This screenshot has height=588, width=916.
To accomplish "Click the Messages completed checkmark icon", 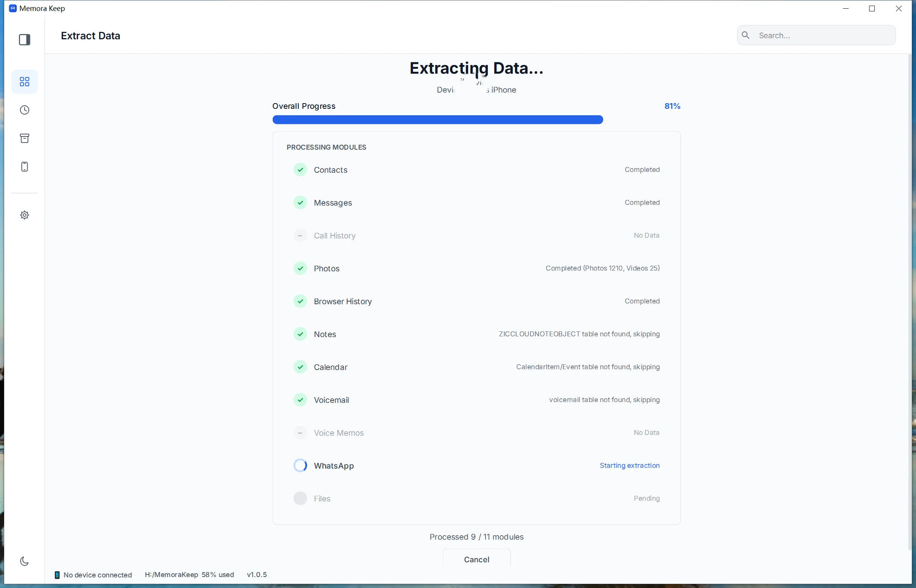I will (300, 203).
